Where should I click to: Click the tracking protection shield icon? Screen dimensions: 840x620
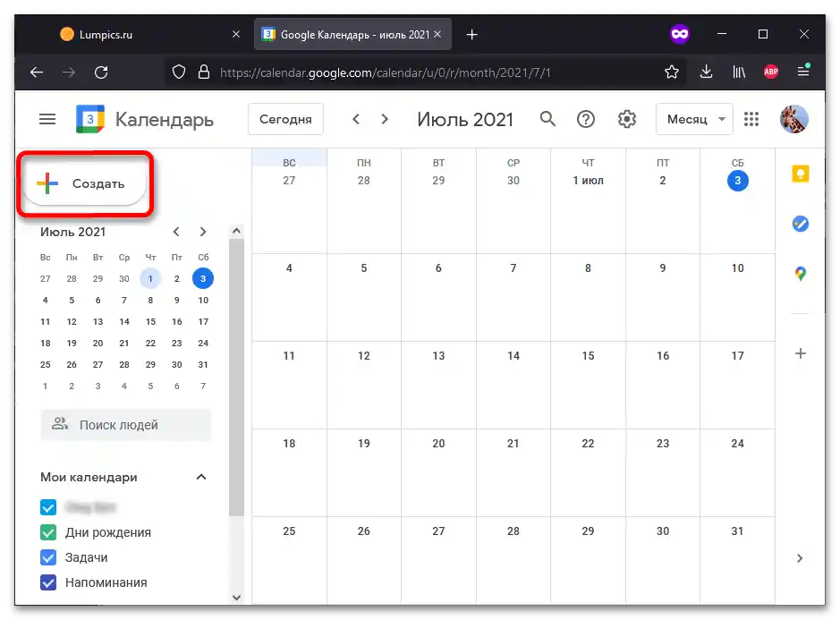(179, 72)
